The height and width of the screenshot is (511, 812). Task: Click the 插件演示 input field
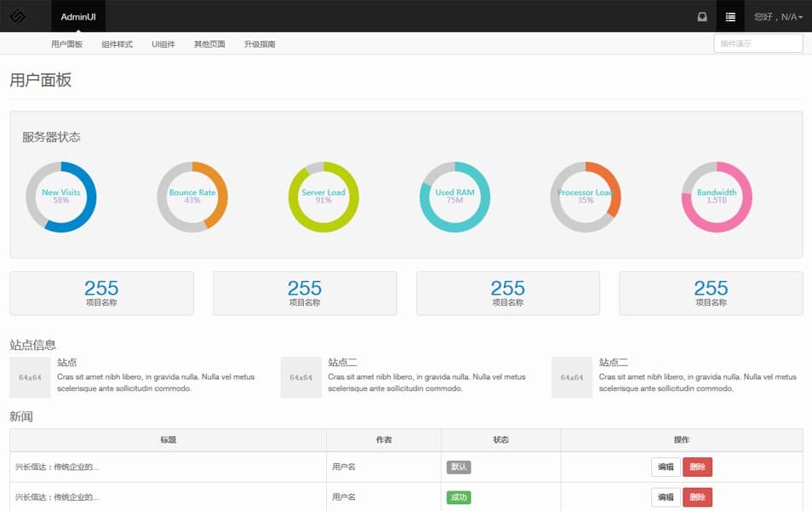click(757, 43)
